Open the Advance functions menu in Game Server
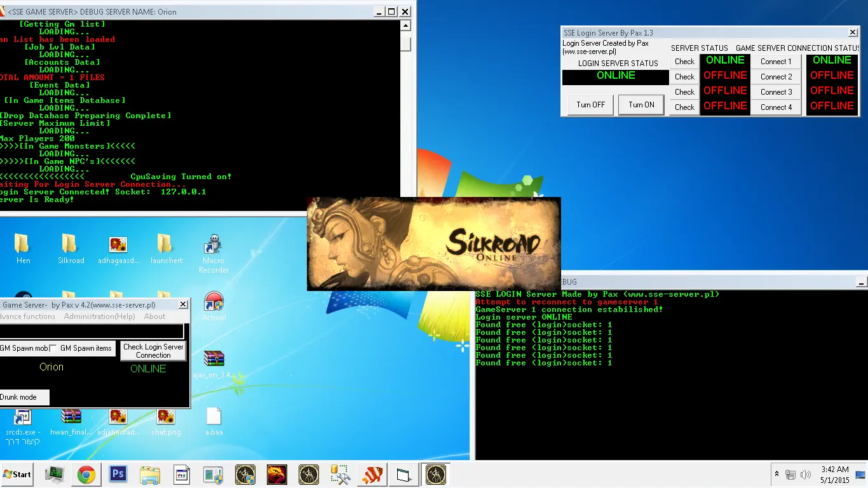 (x=27, y=316)
